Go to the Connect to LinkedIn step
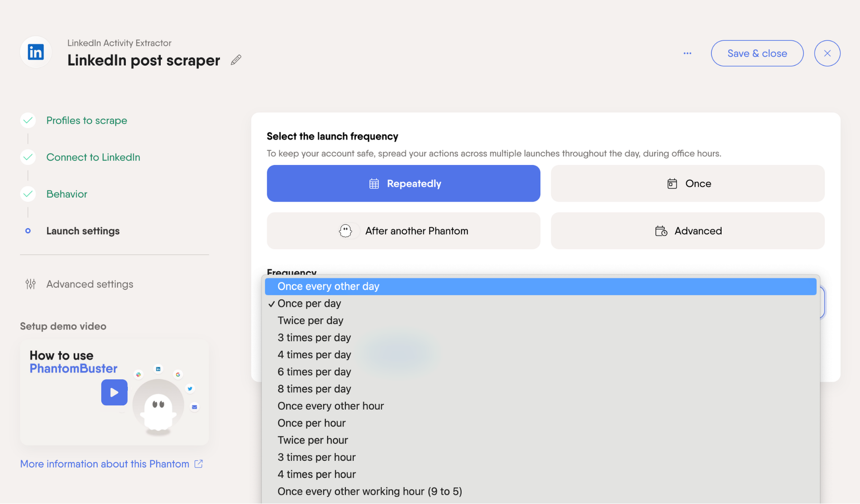The width and height of the screenshot is (860, 504). coord(93,157)
